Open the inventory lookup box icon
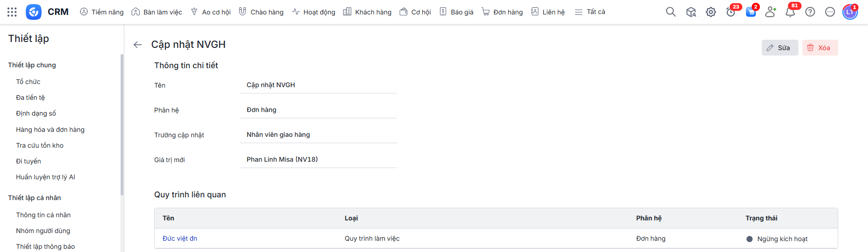868x252 pixels. [x=691, y=12]
